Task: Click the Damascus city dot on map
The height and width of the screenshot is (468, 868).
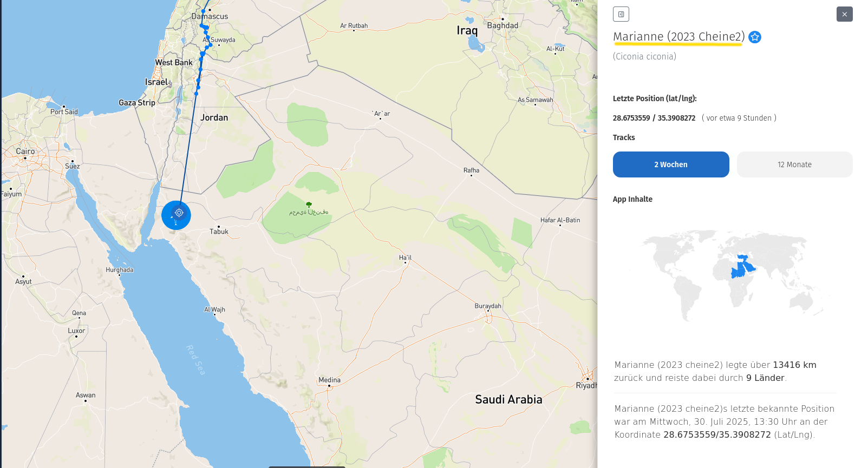Action: (x=210, y=10)
